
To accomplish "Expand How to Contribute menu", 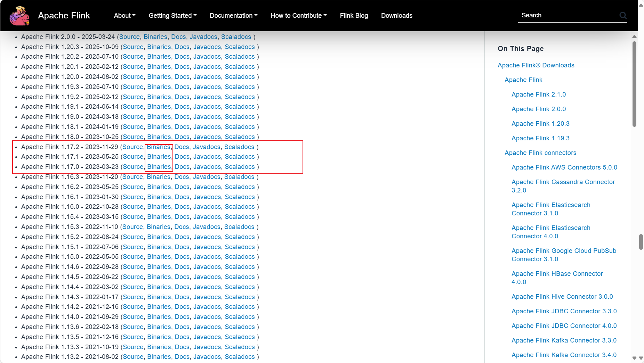I will click(x=299, y=16).
